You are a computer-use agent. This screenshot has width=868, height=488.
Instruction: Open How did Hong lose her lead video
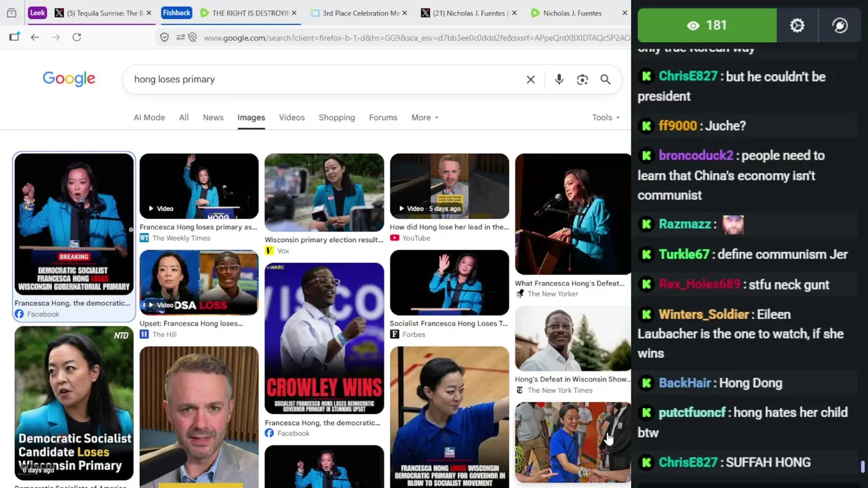[449, 186]
